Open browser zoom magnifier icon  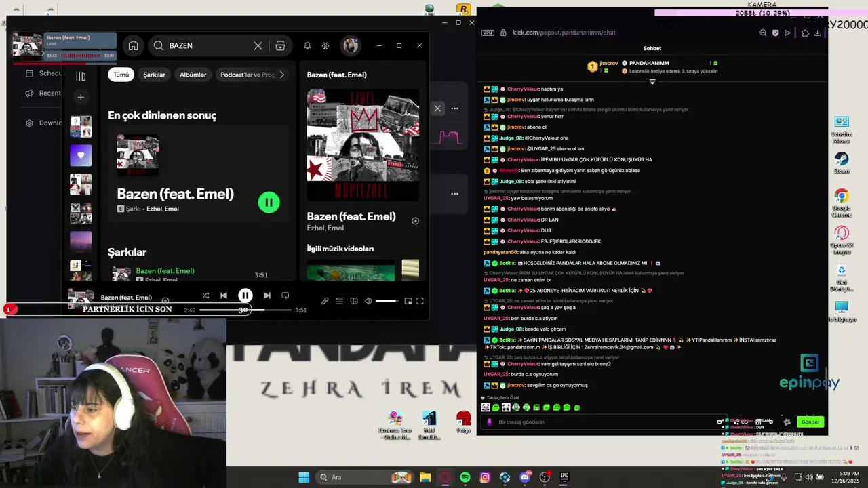(763, 33)
